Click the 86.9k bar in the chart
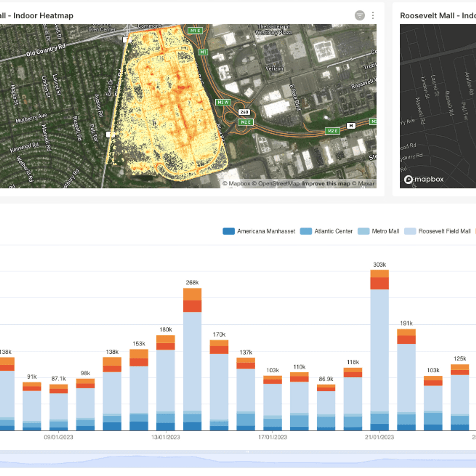Image resolution: width=476 pixels, height=476 pixels. click(x=326, y=407)
